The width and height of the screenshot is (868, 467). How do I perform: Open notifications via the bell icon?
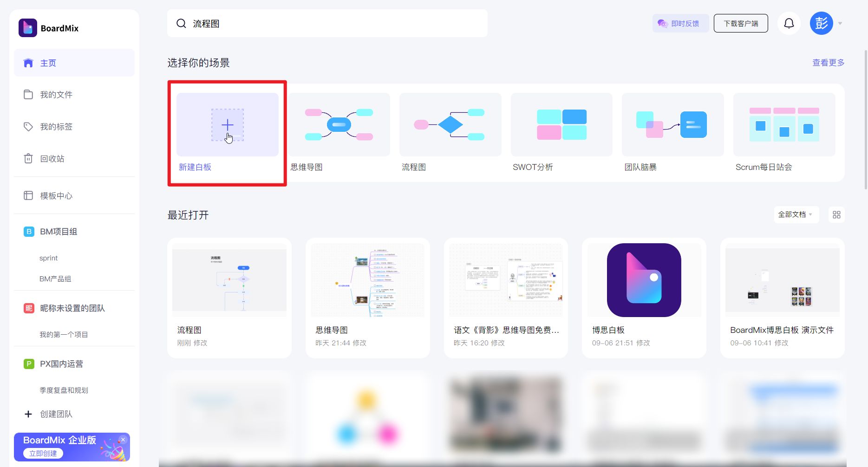click(789, 23)
